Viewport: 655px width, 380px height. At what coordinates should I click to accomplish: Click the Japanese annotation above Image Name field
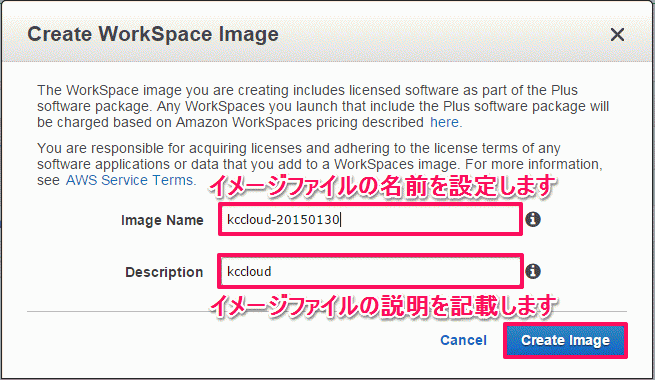point(382,187)
